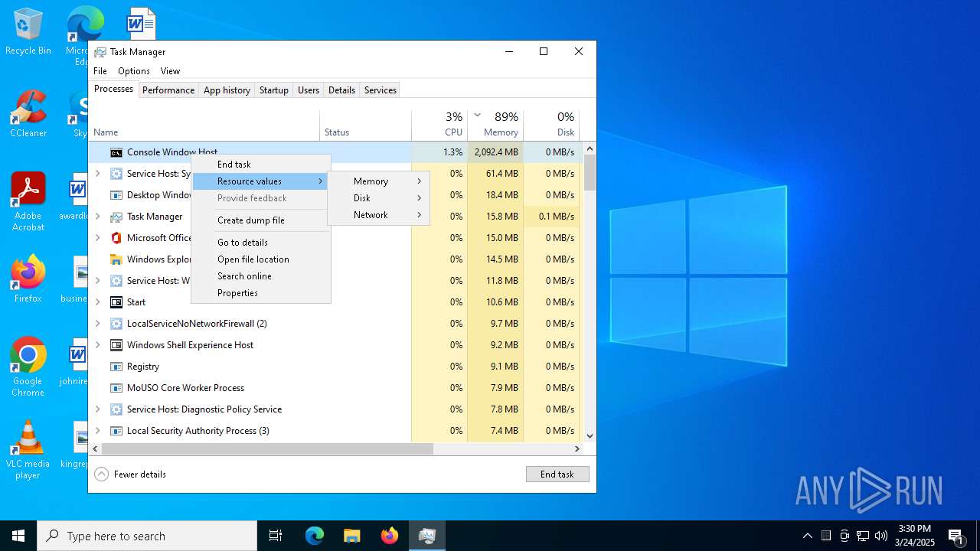Click the 2,092.4 MB memory value

[x=495, y=152]
